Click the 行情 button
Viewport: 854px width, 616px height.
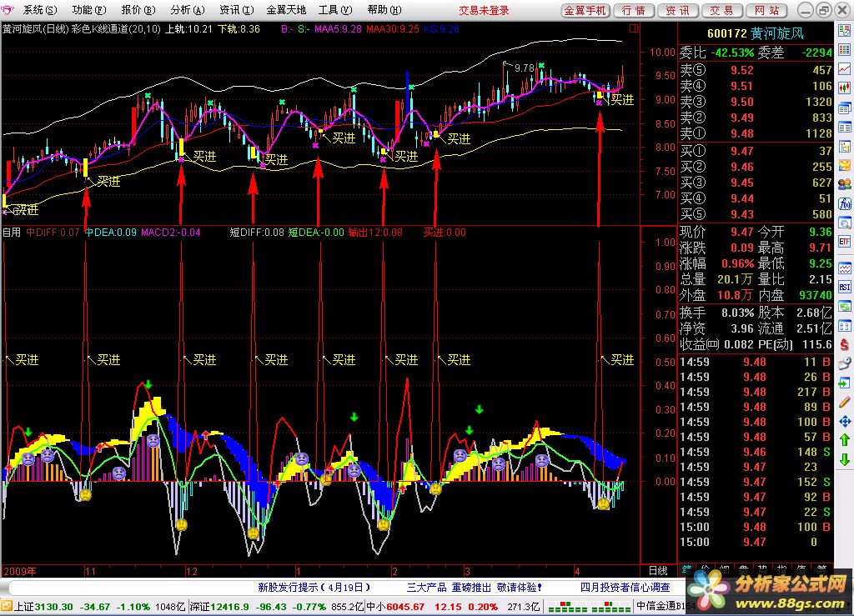pos(634,10)
